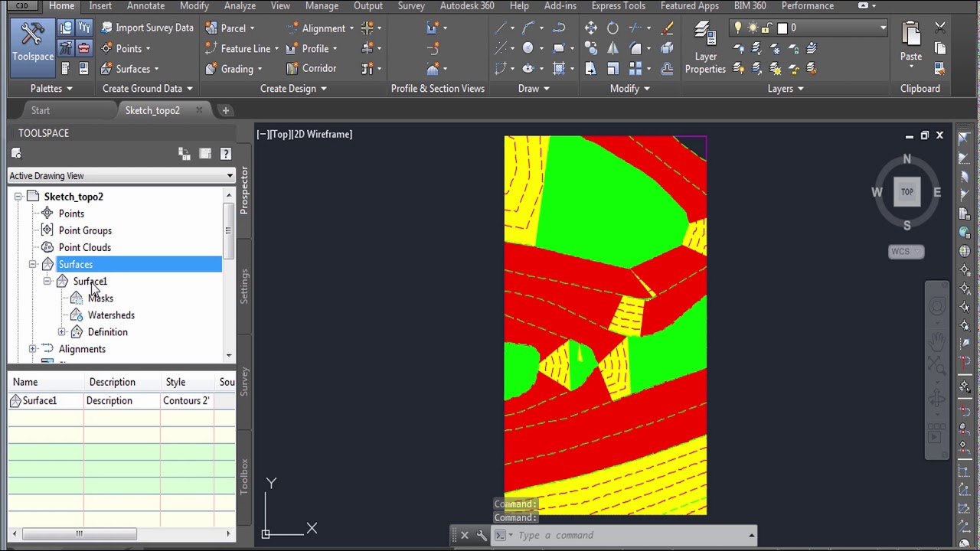Open the Insert ribbon tab
980x551 pixels.
click(x=100, y=6)
